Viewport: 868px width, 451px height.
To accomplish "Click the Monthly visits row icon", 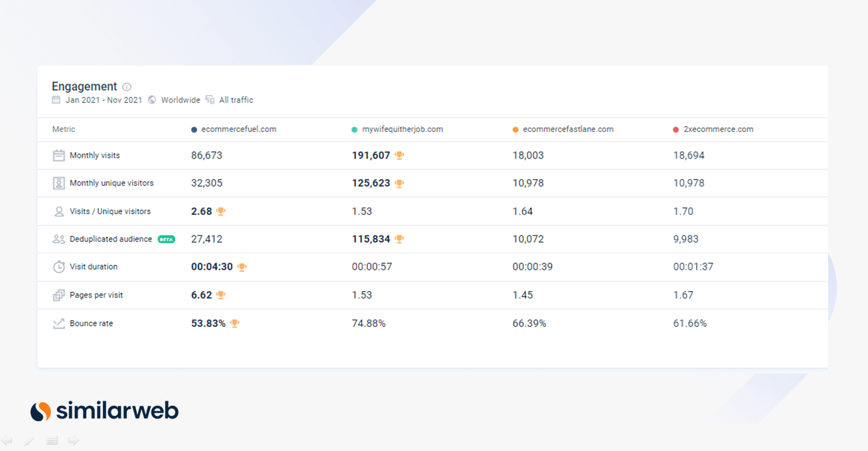I will (x=58, y=155).
